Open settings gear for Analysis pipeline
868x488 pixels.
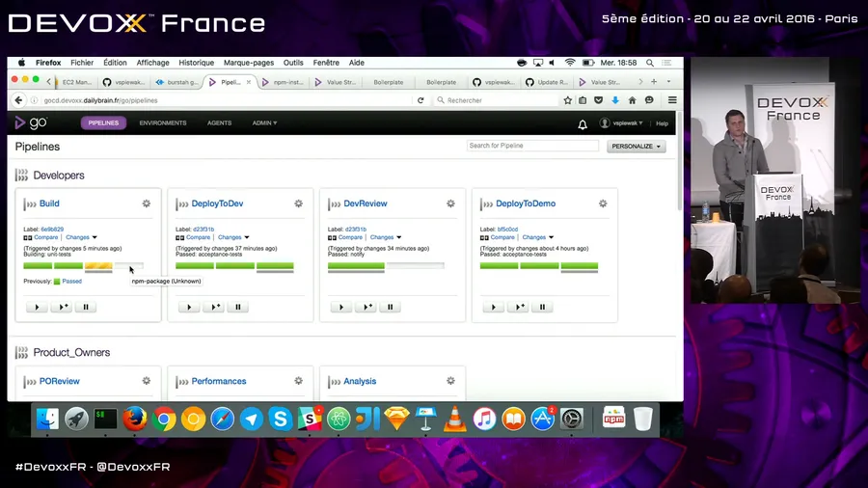450,381
